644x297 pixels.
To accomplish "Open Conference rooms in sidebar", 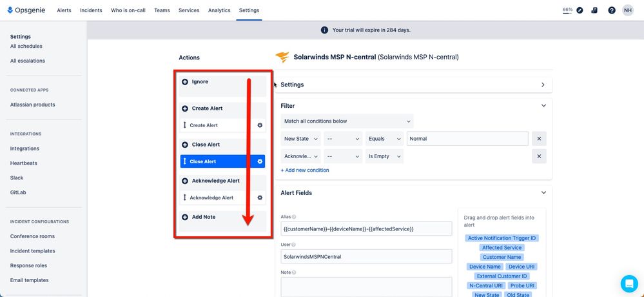I will point(32,236).
